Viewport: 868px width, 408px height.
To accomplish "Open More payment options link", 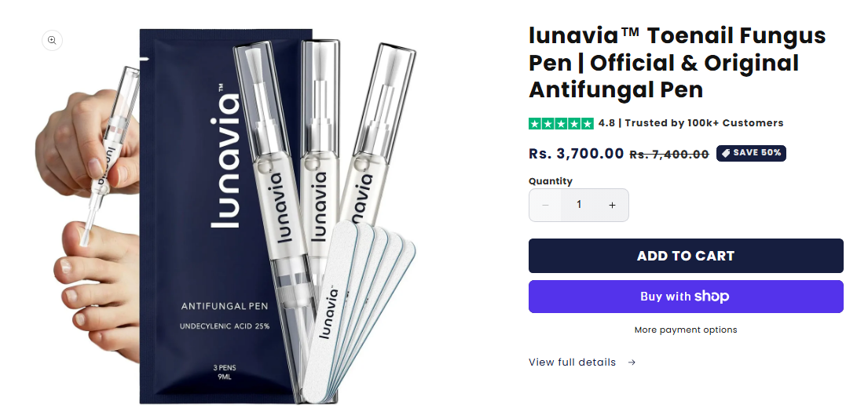I will 686,330.
